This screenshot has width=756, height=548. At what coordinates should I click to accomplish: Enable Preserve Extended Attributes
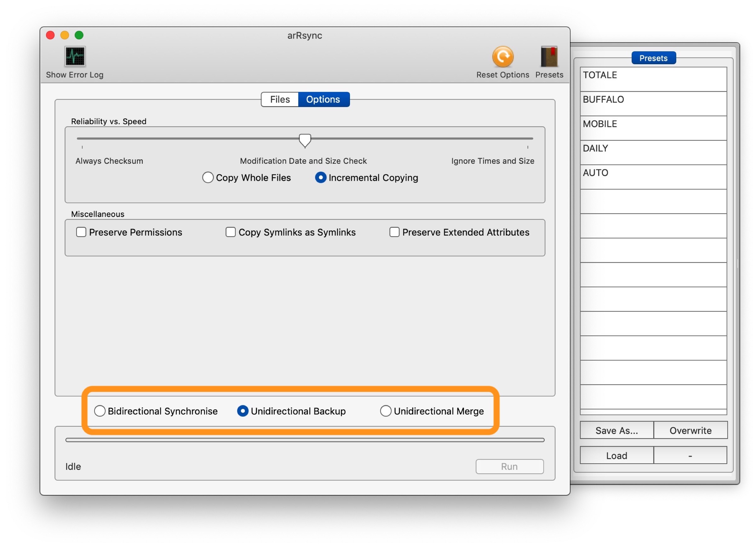(x=394, y=232)
